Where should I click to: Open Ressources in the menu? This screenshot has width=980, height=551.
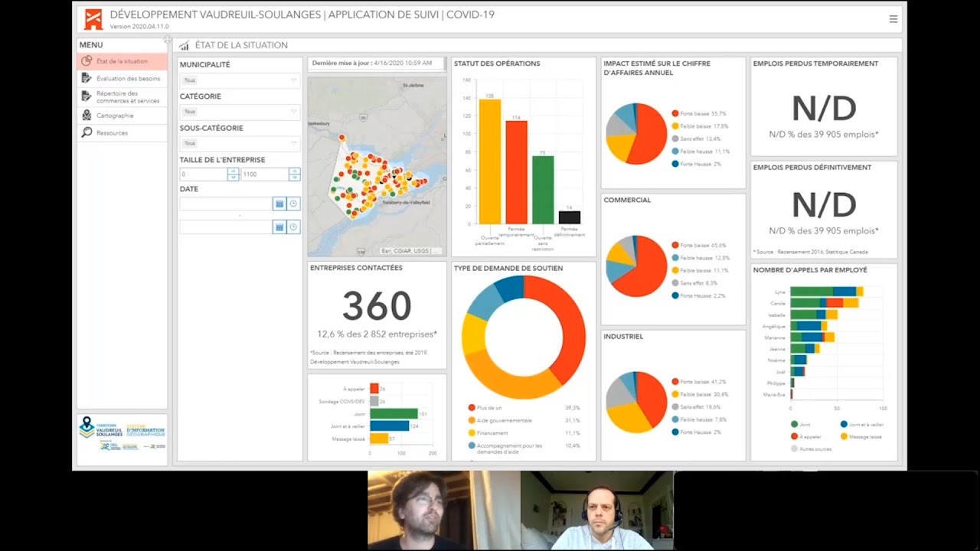(122, 132)
